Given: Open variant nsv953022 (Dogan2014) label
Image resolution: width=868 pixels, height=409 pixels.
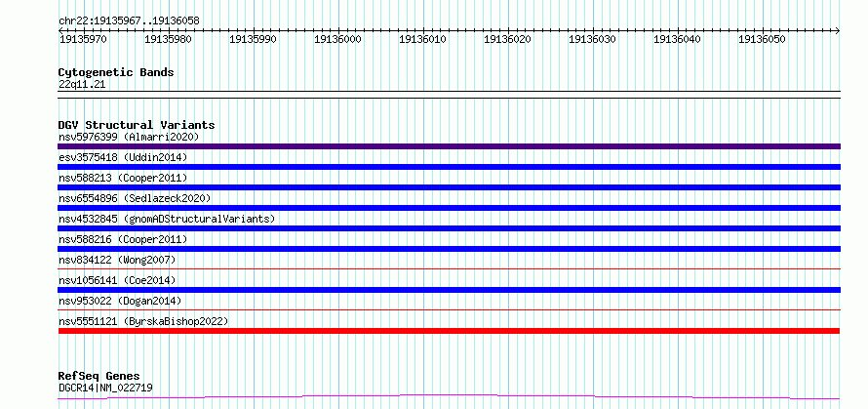Looking at the screenshot, I should pyautogui.click(x=120, y=302).
